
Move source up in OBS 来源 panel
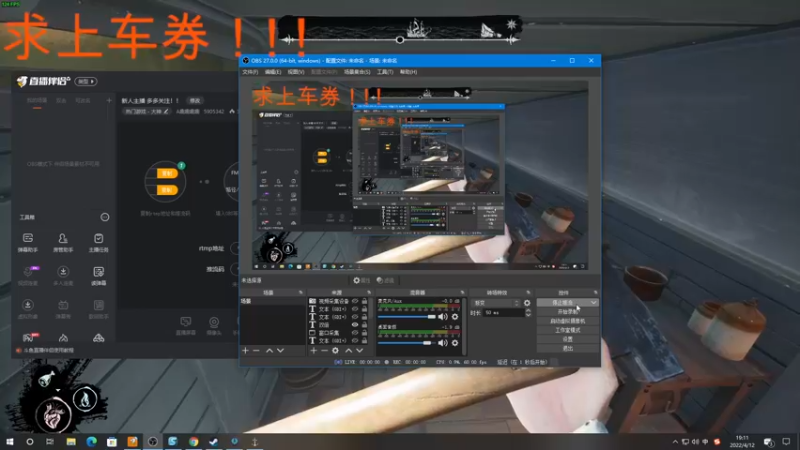[x=348, y=351]
